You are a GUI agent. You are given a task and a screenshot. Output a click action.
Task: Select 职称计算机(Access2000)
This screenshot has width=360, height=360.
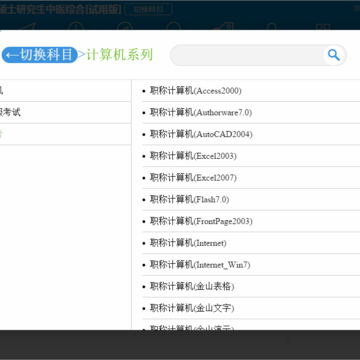196,91
